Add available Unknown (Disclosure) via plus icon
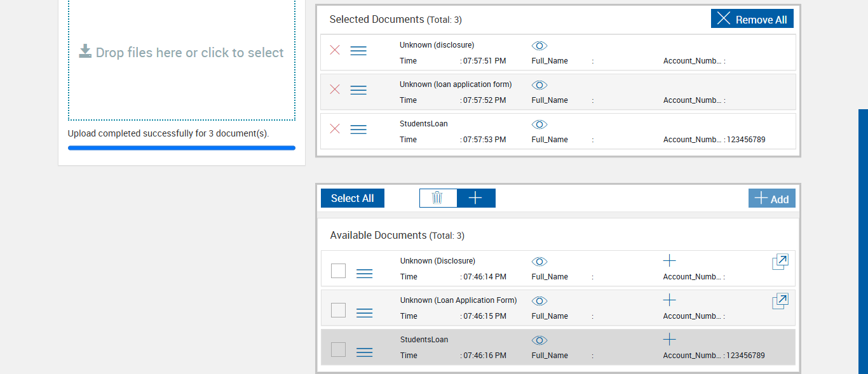This screenshot has height=374, width=868. [x=669, y=260]
